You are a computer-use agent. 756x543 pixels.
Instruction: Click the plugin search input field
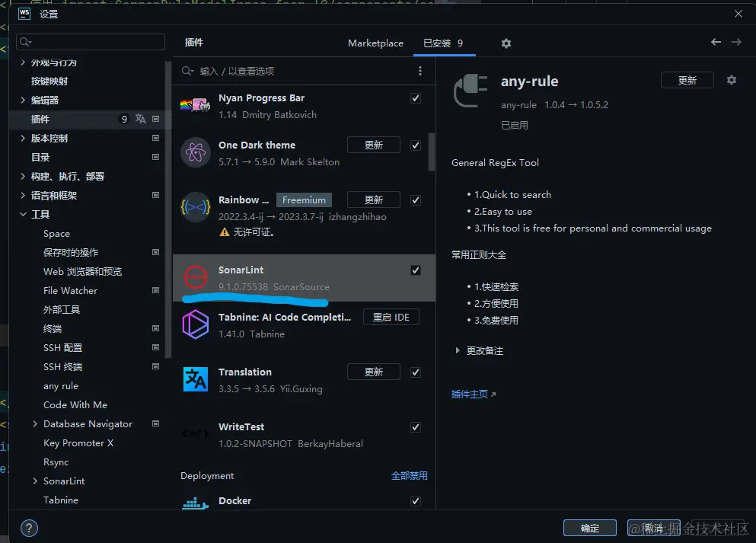(x=289, y=69)
